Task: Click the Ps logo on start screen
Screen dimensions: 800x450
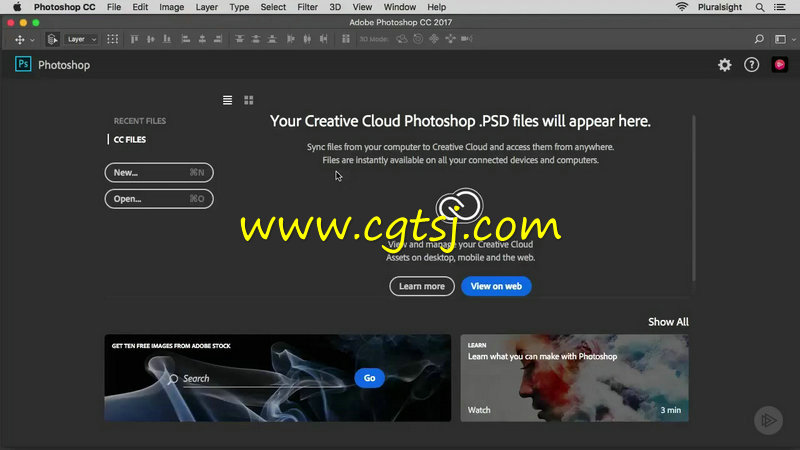Action: 23,64
